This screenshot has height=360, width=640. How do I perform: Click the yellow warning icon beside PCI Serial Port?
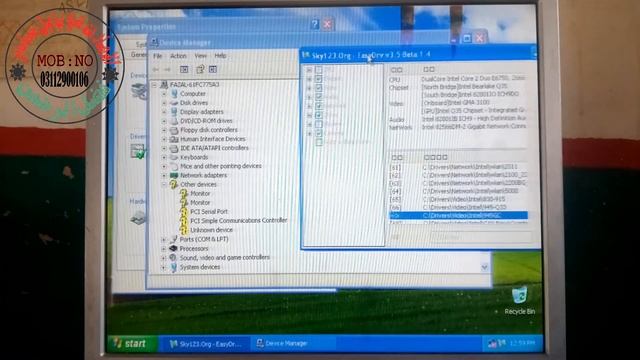(x=184, y=211)
